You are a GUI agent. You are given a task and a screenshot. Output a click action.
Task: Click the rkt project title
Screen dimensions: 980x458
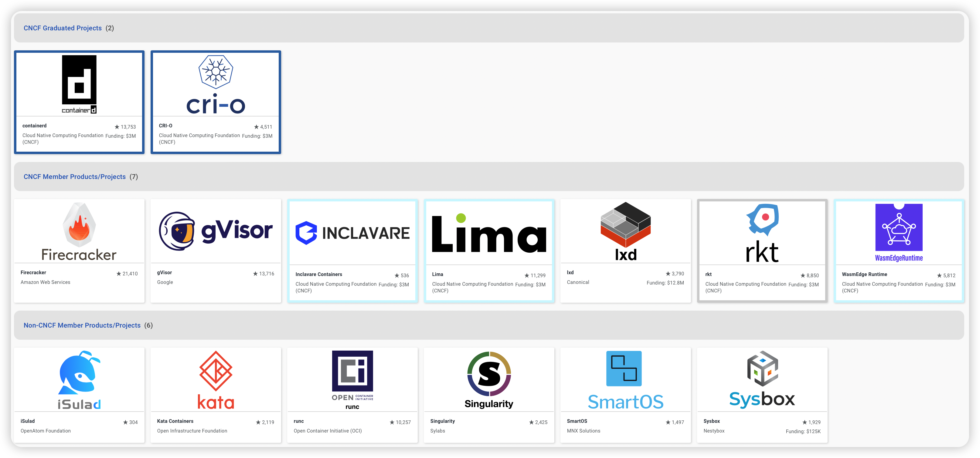coord(708,274)
